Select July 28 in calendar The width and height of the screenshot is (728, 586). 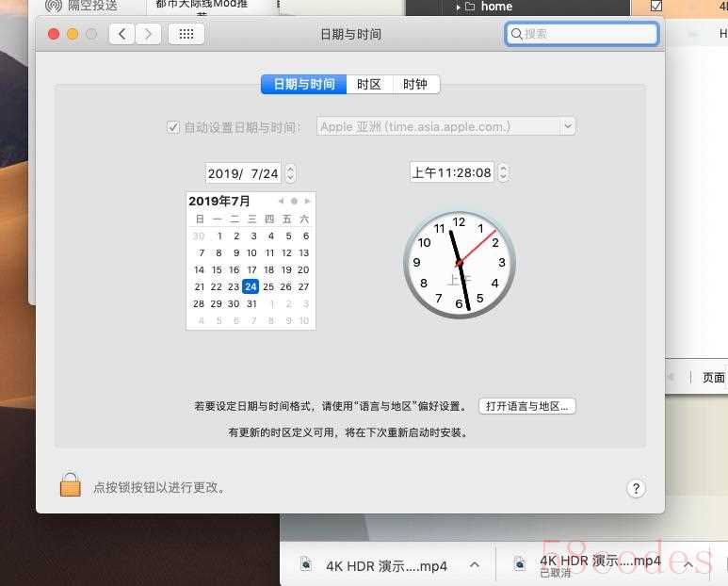click(x=199, y=303)
